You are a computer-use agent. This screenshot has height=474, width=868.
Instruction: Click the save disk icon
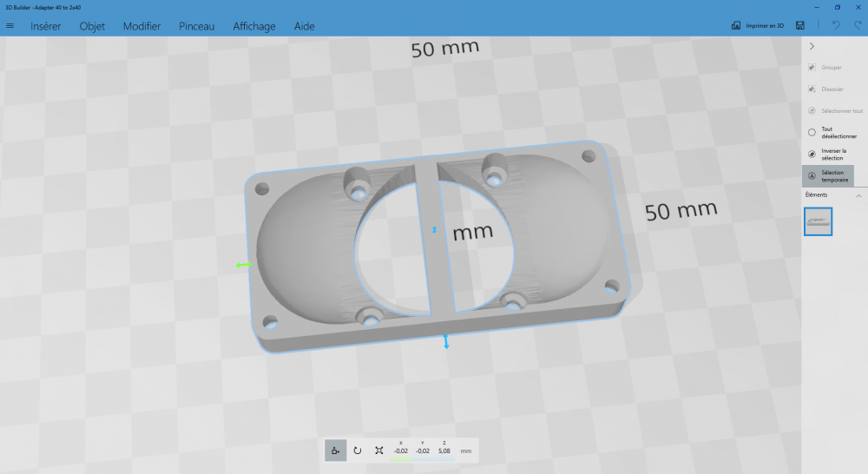coord(800,25)
